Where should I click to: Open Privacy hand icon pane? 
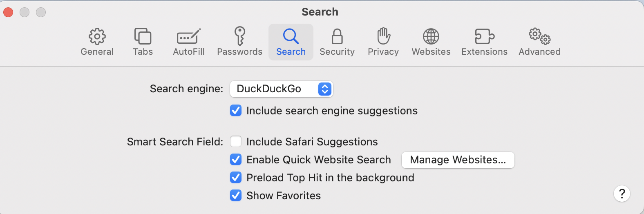click(383, 42)
